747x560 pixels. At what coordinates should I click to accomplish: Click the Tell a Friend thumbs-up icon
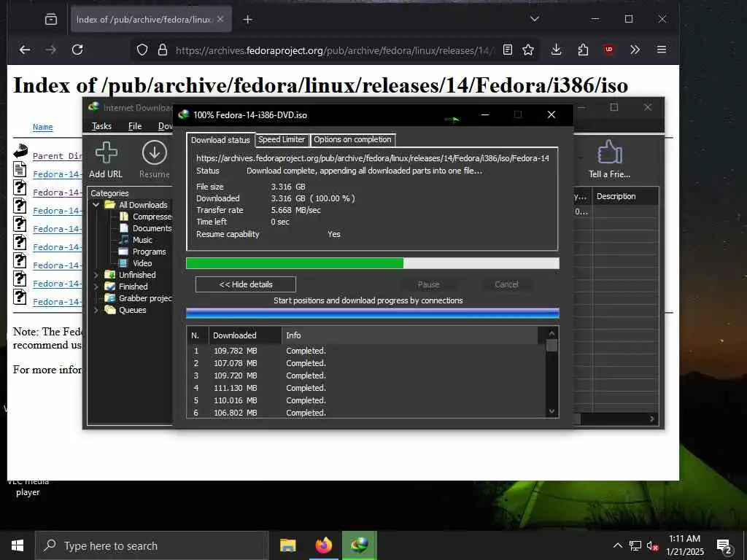(609, 152)
